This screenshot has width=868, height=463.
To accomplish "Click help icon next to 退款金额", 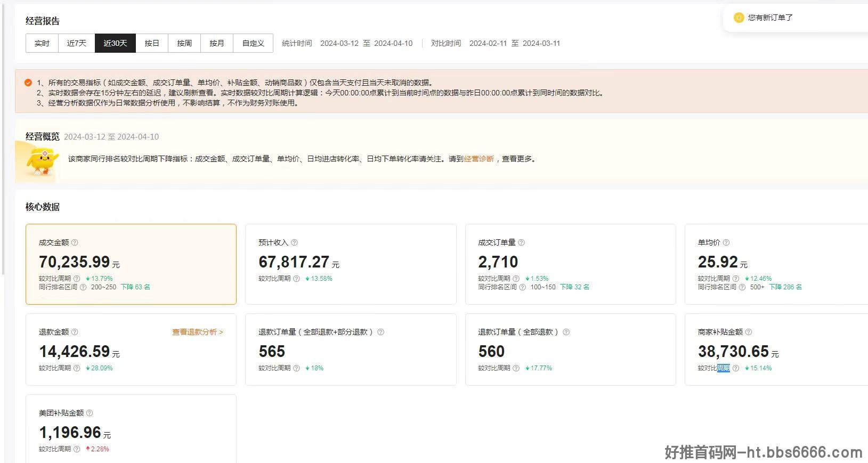I will pos(75,332).
